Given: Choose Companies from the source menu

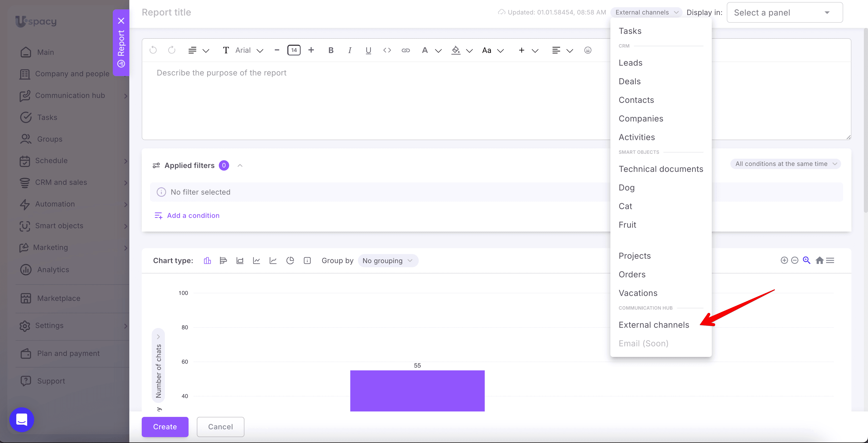Looking at the screenshot, I should tap(661, 118).
